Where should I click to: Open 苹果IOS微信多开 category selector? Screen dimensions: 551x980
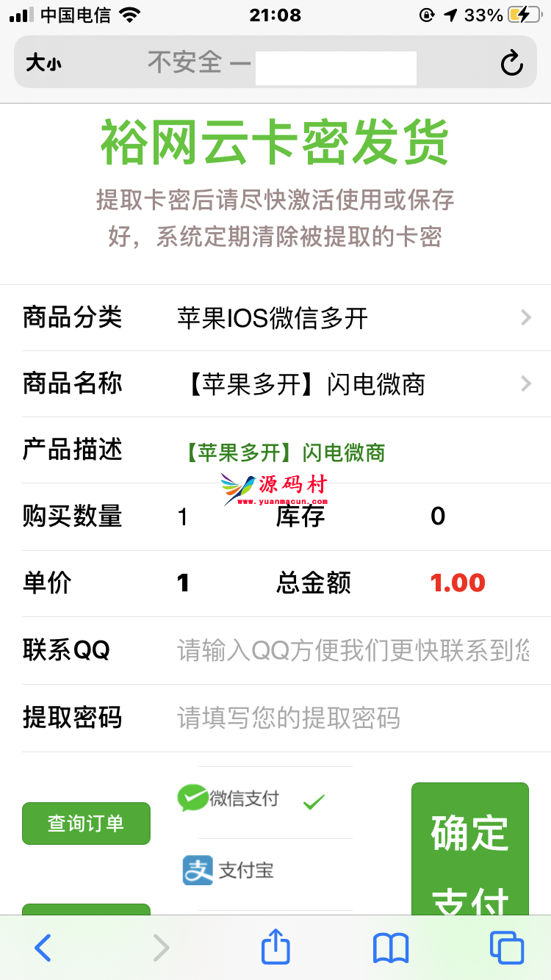(x=273, y=319)
